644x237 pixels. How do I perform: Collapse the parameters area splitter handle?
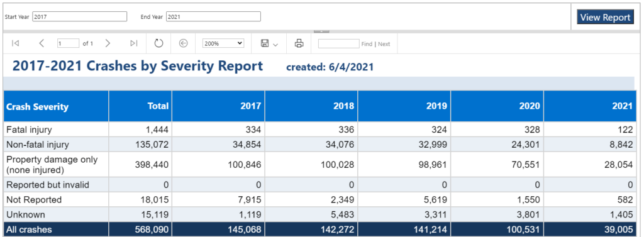click(x=321, y=31)
